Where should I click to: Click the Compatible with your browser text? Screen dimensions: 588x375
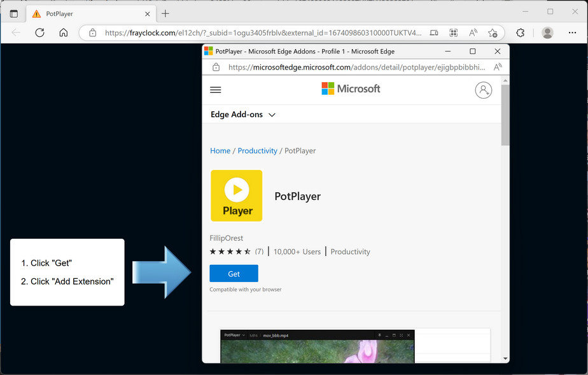pos(245,290)
